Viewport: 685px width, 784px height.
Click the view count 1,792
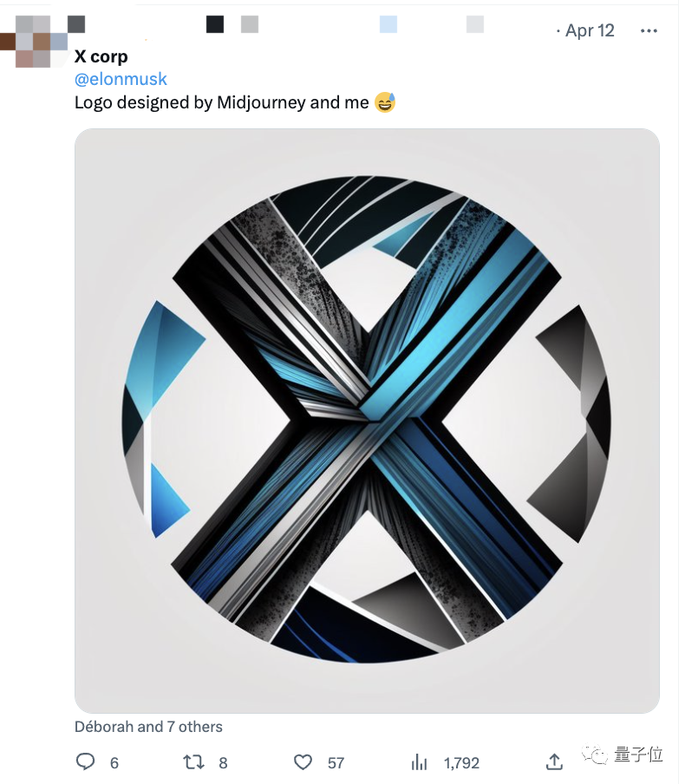[x=461, y=763]
